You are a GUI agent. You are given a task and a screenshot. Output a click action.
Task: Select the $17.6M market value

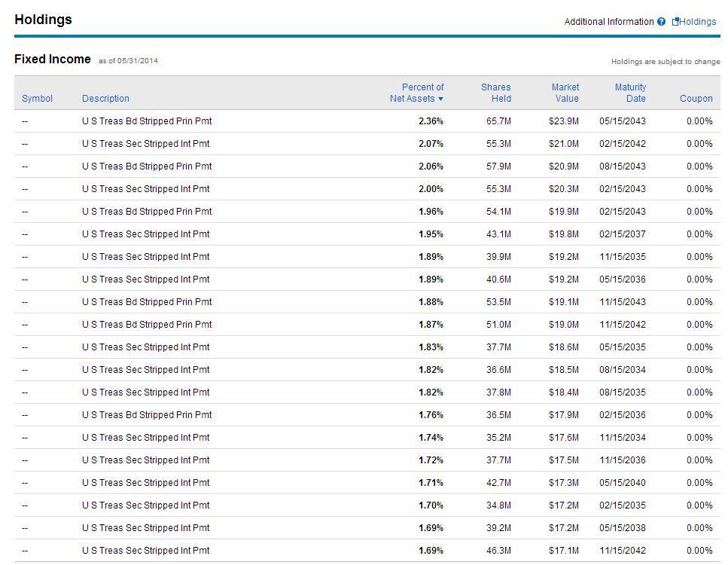pos(564,438)
